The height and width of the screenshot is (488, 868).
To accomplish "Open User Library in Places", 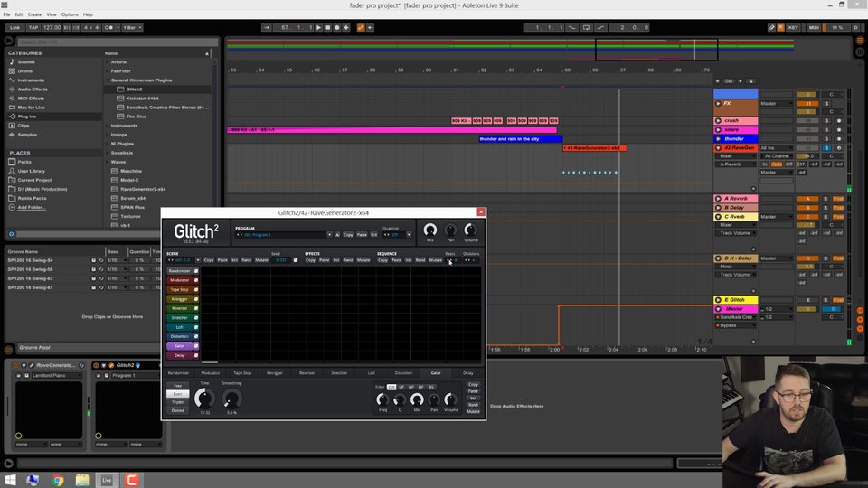I will pyautogui.click(x=31, y=171).
